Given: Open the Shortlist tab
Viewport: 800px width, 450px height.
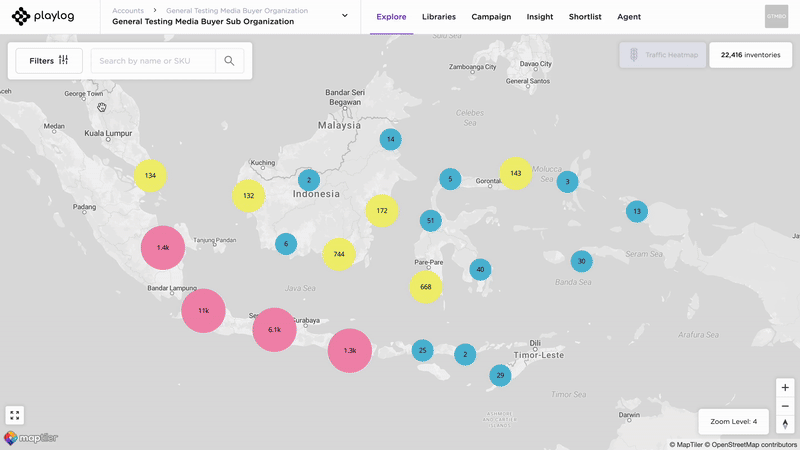Looking at the screenshot, I should 585,17.
